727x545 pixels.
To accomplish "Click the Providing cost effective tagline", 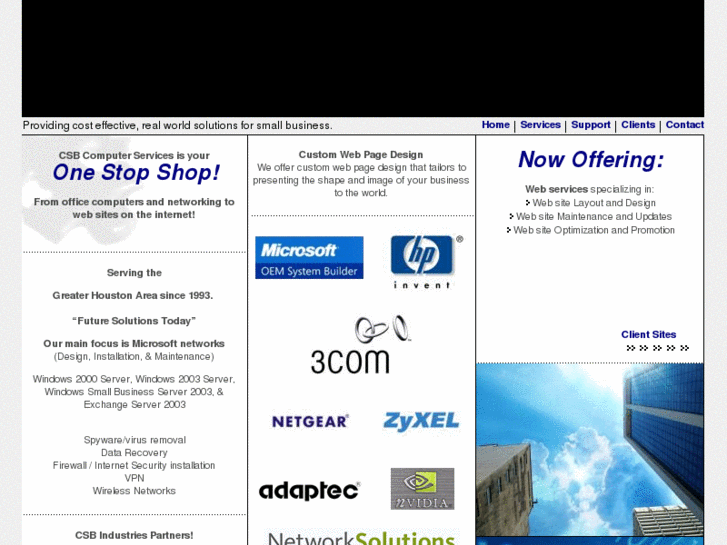I will [x=178, y=125].
